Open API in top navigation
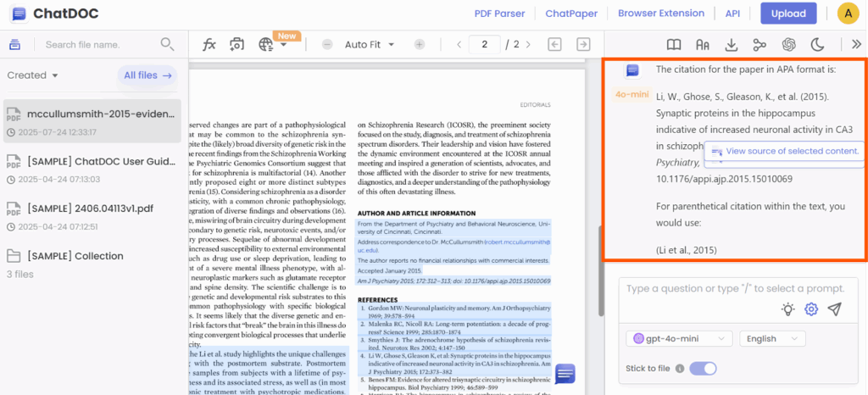This screenshot has height=395, width=868. pyautogui.click(x=732, y=14)
